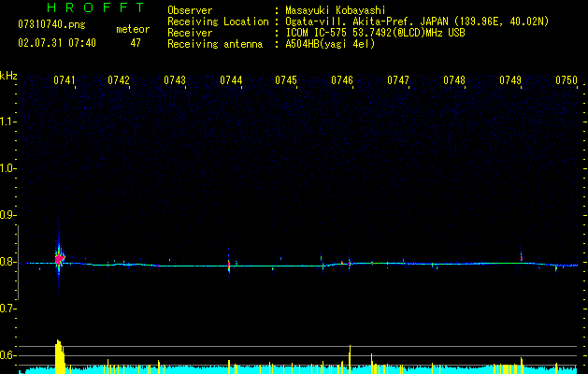Click the 0743 time marker
This screenshot has height=374, width=588.
pyautogui.click(x=175, y=80)
